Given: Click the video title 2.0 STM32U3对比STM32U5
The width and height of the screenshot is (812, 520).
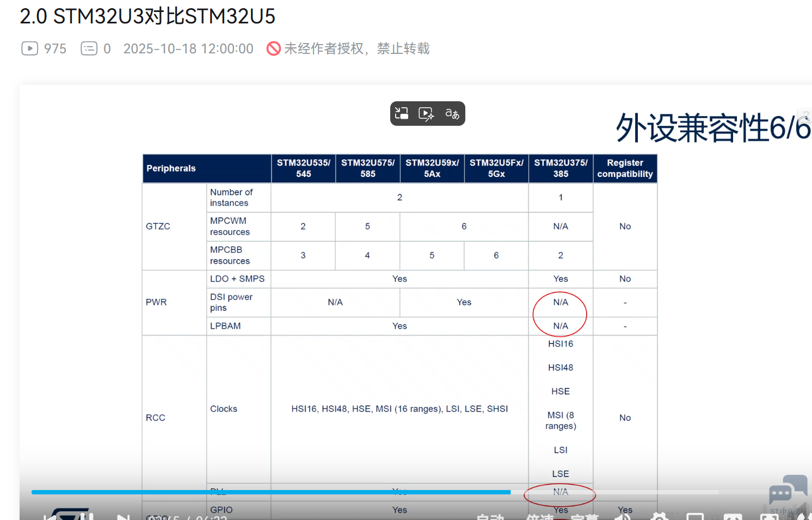Looking at the screenshot, I should tap(147, 16).
